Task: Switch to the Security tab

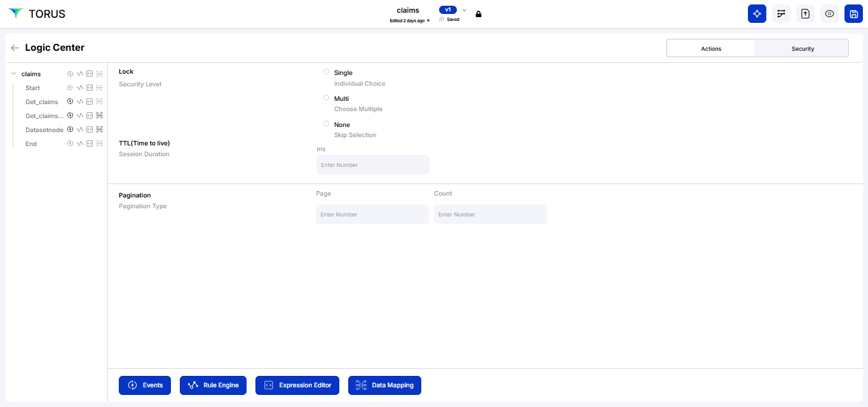Action: pos(803,48)
